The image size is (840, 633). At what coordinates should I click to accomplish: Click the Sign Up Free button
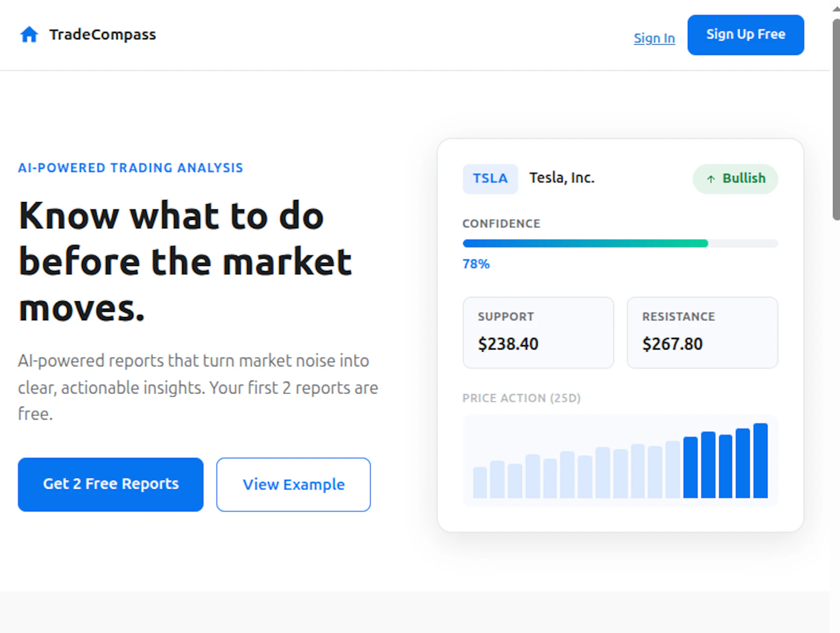pyautogui.click(x=745, y=35)
